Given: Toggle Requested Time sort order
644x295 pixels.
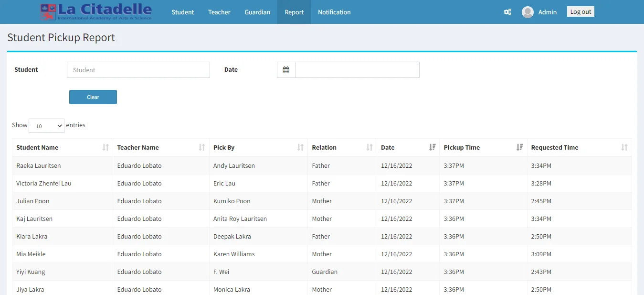Looking at the screenshot, I should pyautogui.click(x=624, y=147).
